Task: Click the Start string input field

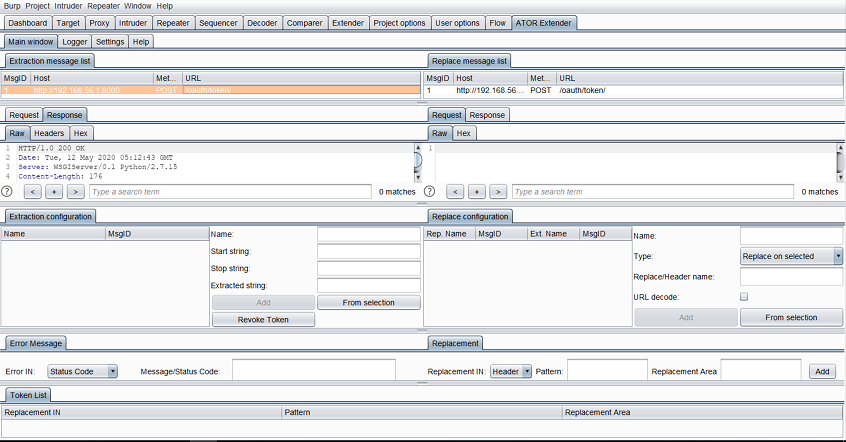Action: pos(368,251)
